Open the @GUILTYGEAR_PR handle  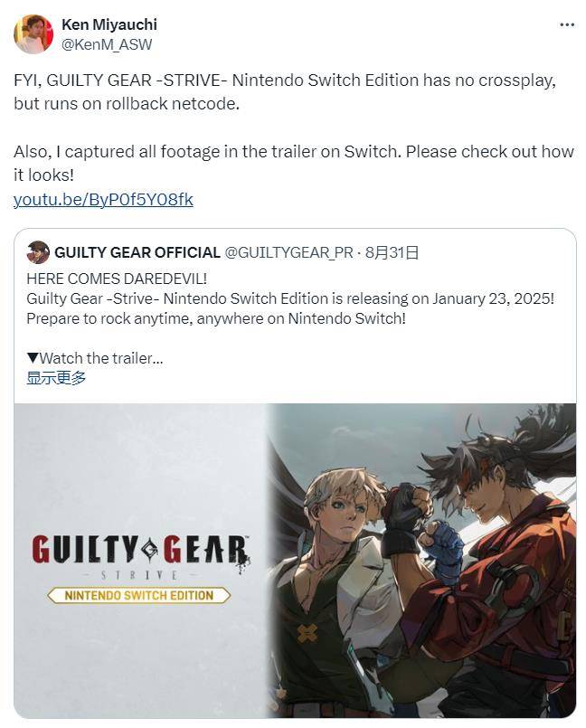point(288,252)
